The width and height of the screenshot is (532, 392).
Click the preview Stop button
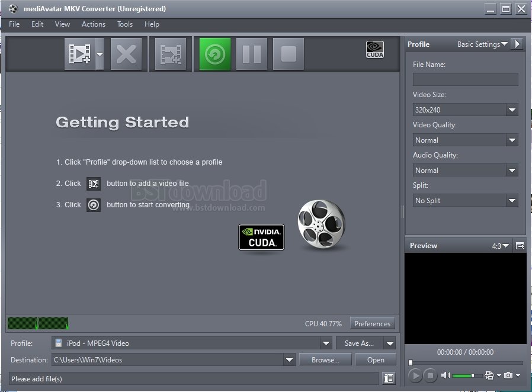[430, 375]
